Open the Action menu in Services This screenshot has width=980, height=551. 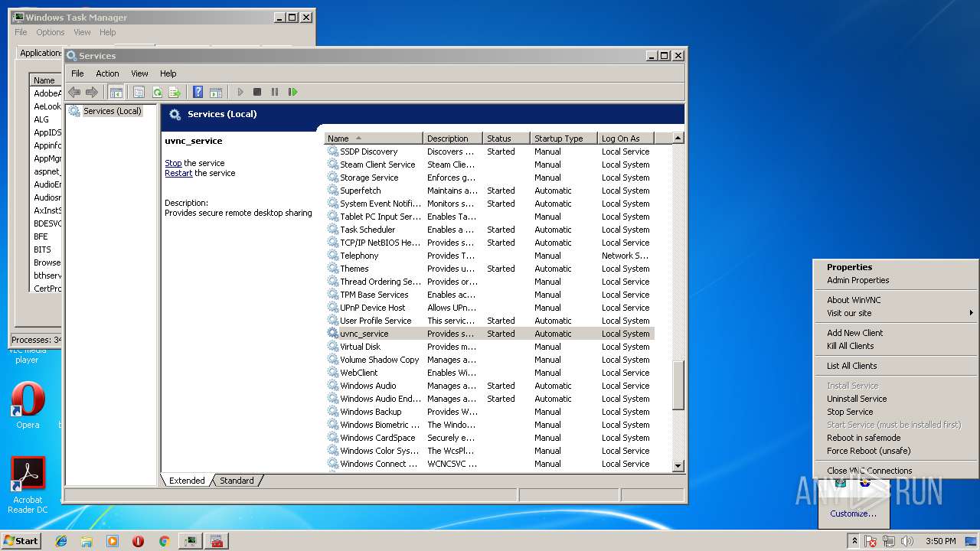[107, 73]
